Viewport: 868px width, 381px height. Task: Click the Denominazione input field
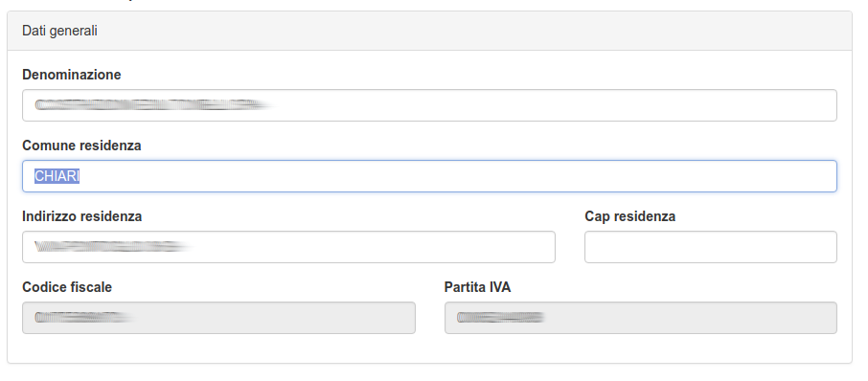429,105
